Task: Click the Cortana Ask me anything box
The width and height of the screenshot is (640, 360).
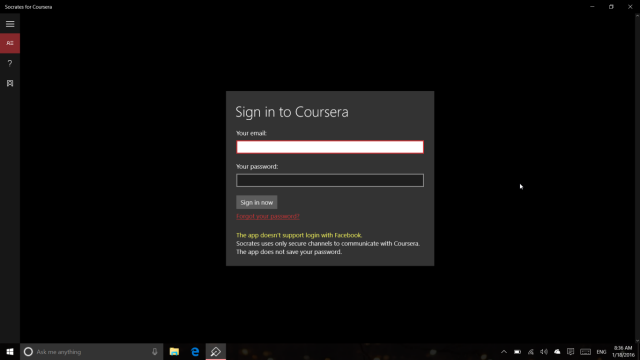Action: pyautogui.click(x=92, y=351)
